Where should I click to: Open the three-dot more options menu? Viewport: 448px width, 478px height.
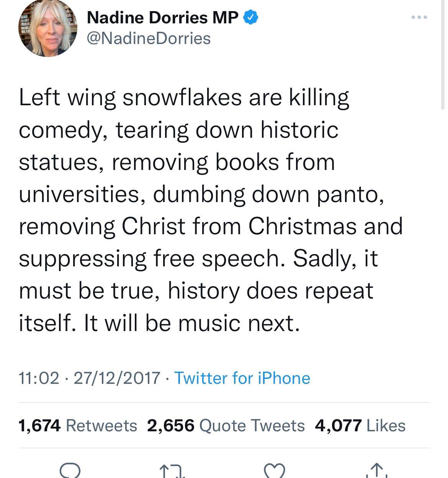[x=419, y=17]
